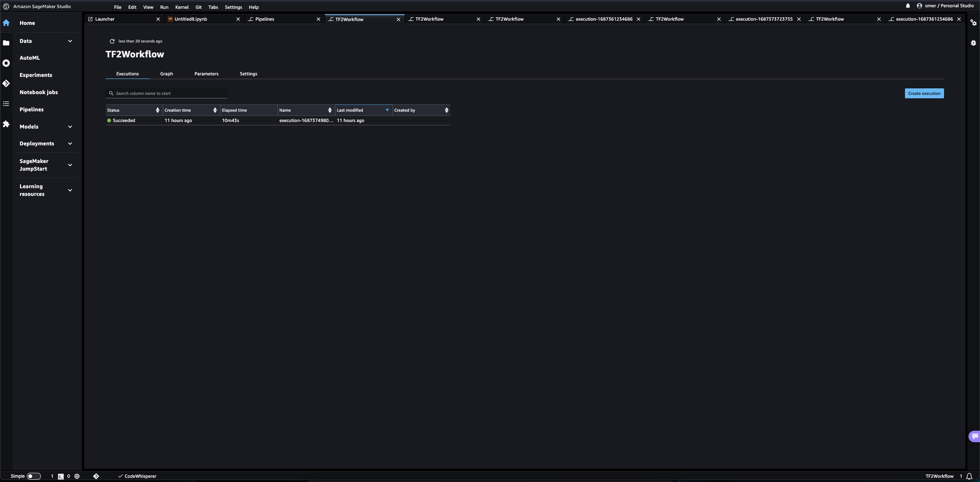This screenshot has height=482, width=980.
Task: Open the feedback chat bubble icon
Action: 975,436
